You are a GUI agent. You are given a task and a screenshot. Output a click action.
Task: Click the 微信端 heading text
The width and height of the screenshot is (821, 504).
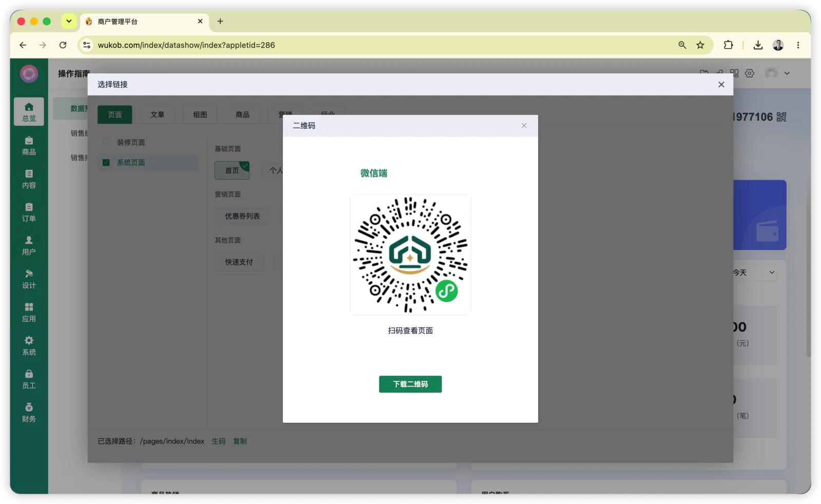pyautogui.click(x=374, y=173)
